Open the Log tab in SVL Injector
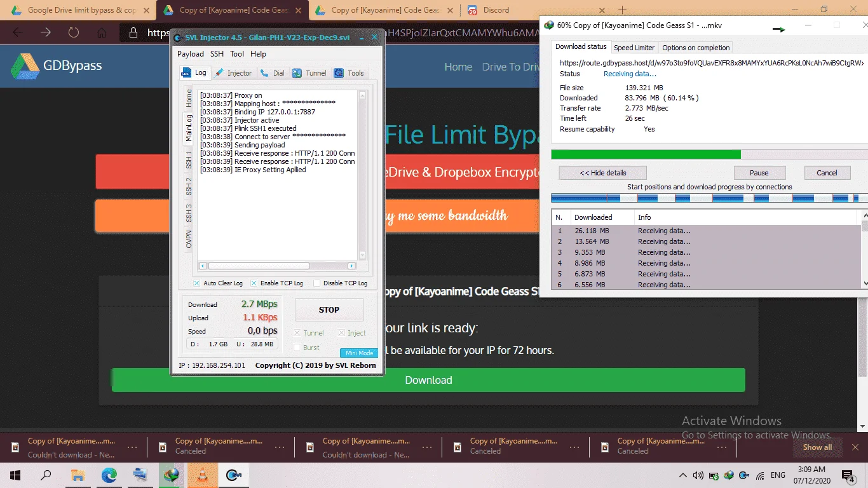 click(x=194, y=72)
